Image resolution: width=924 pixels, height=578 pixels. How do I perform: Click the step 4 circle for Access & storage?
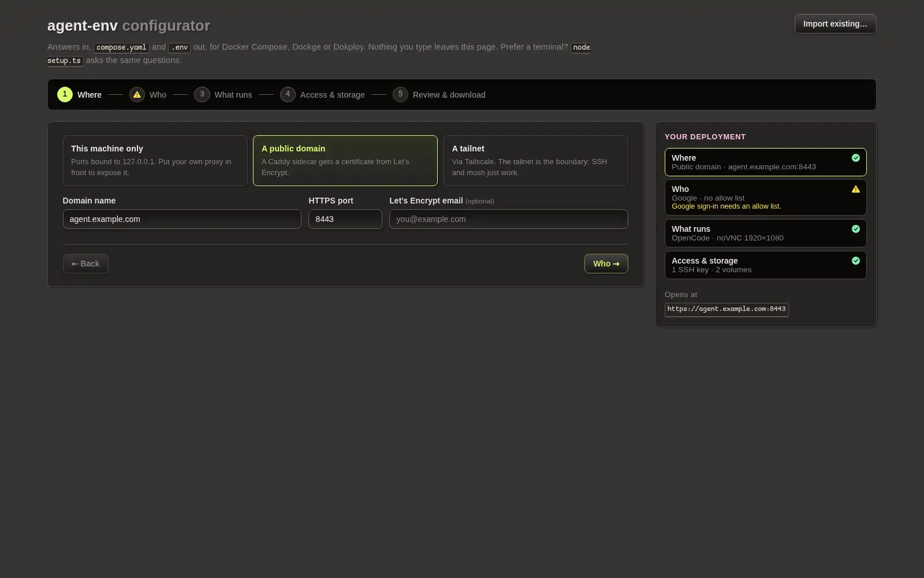pyautogui.click(x=288, y=94)
